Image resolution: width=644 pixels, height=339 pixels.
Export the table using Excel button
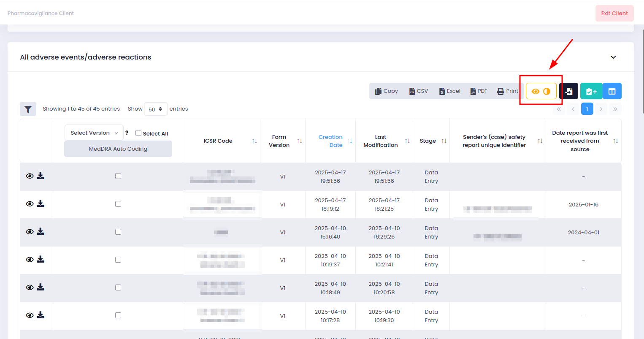coord(449,91)
